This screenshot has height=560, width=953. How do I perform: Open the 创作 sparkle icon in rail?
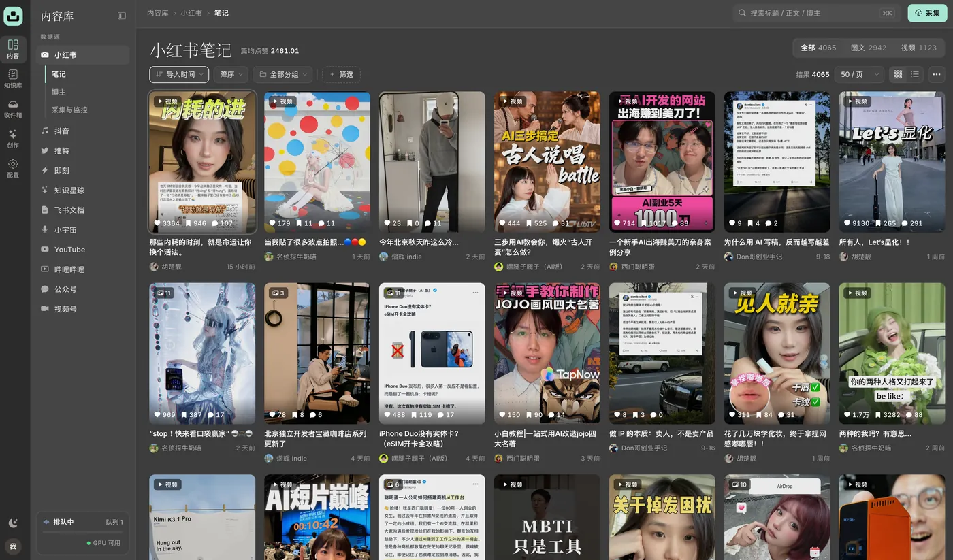click(13, 139)
